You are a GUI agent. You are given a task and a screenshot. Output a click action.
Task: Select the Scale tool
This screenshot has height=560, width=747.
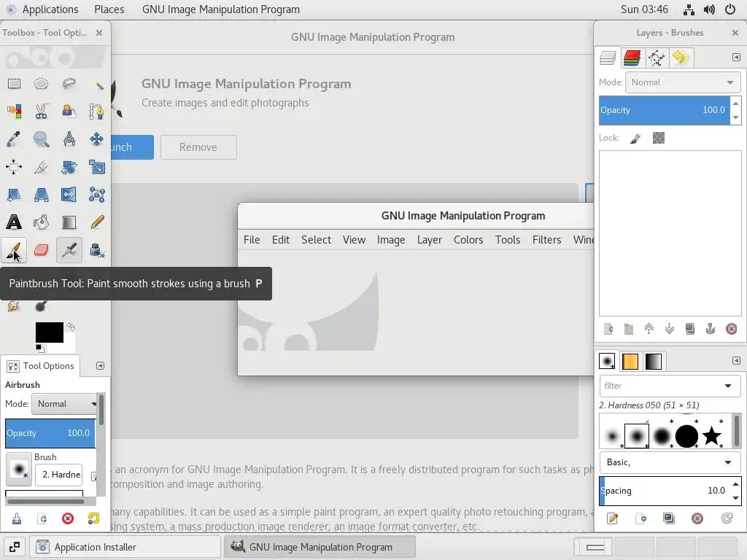[x=97, y=167]
